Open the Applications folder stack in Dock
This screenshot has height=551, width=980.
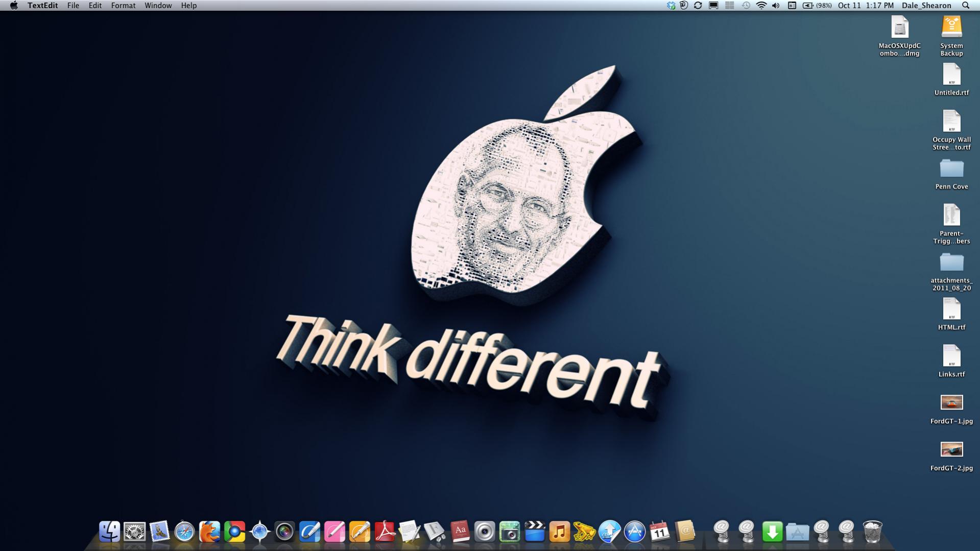797,532
